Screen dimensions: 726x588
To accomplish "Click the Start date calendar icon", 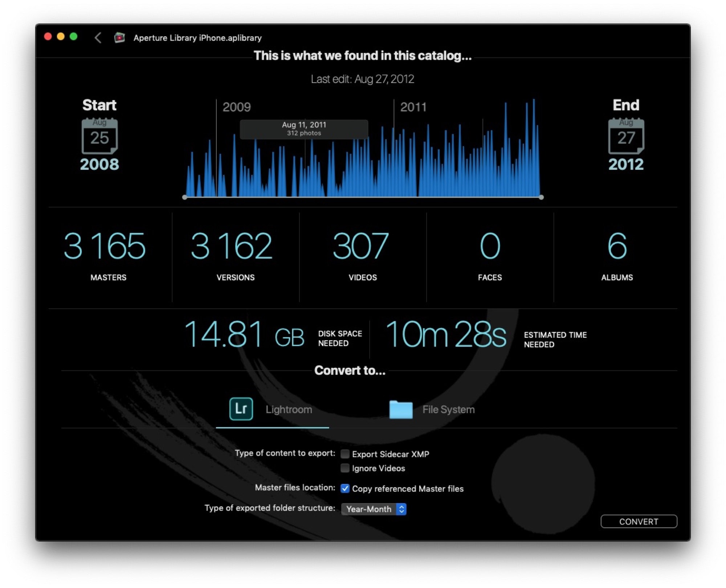I will (99, 136).
